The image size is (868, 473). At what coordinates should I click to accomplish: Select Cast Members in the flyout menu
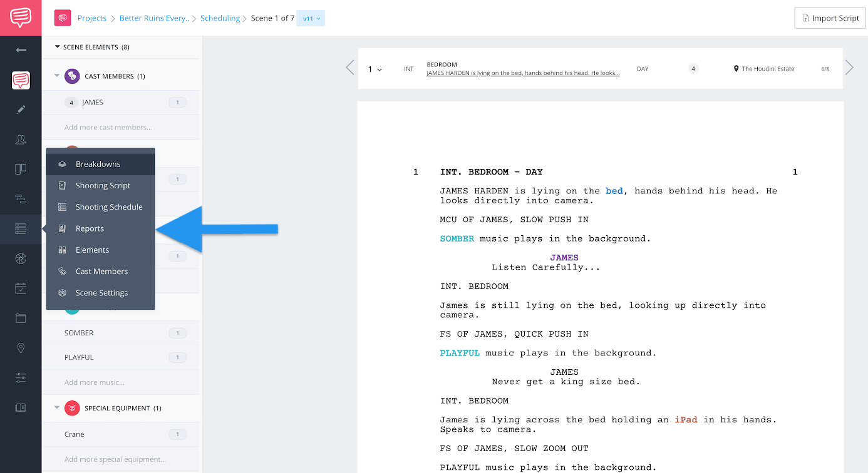point(100,272)
